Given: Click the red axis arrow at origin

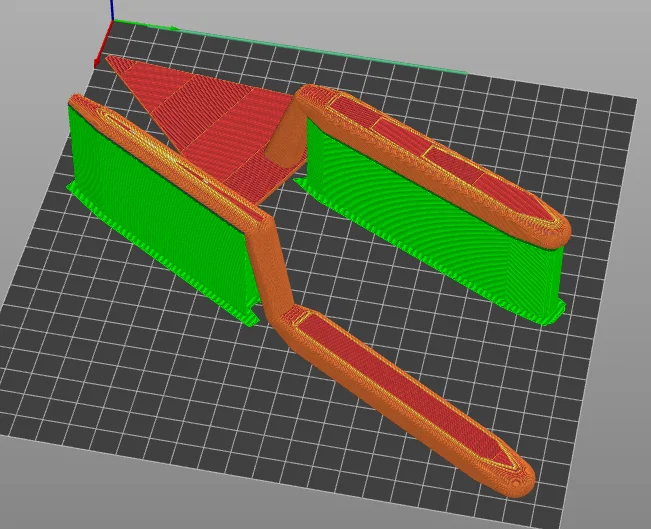Looking at the screenshot, I should click(x=103, y=44).
